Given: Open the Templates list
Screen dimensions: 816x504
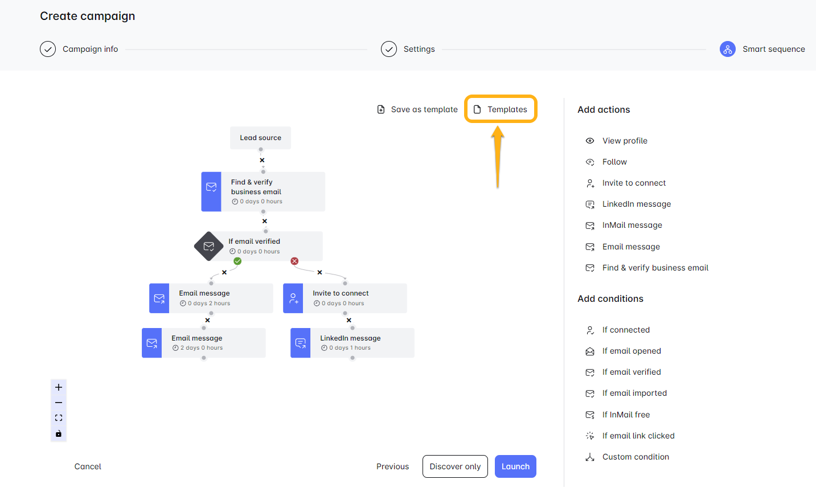Looking at the screenshot, I should click(x=501, y=109).
